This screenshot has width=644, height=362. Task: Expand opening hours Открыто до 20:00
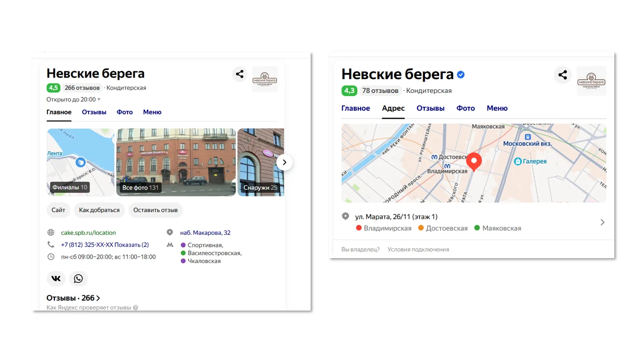[x=73, y=99]
